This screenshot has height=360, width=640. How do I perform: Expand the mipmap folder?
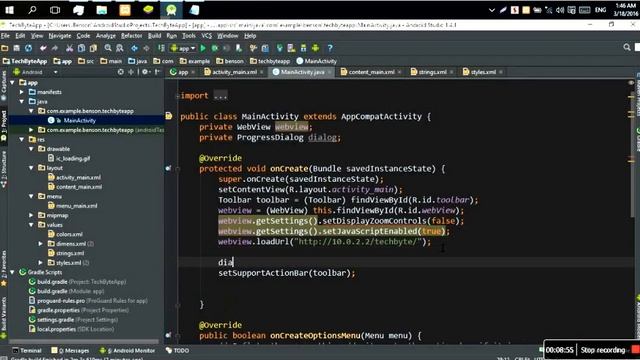[x=31, y=215]
